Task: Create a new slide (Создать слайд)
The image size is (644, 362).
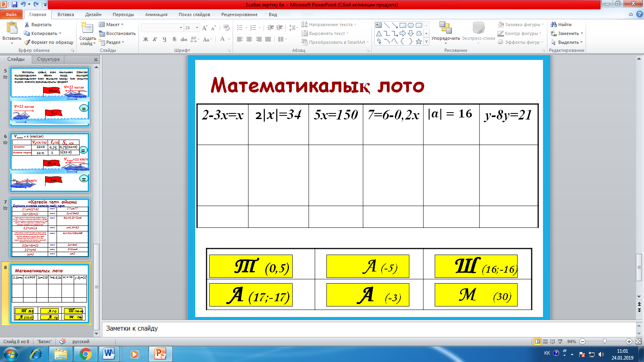Action: pyautogui.click(x=87, y=33)
